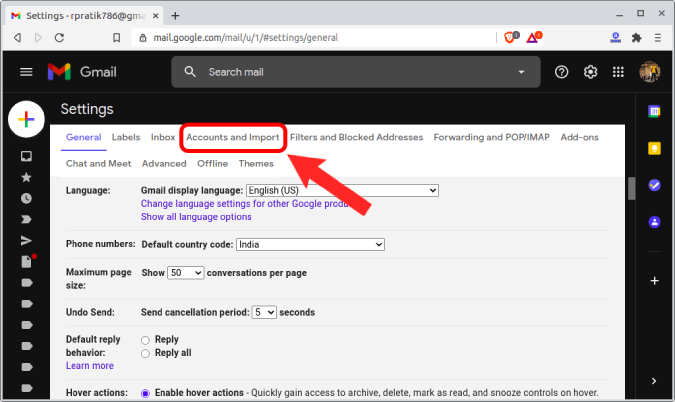Open Forwarding and POP/IMAP tab
Screen dimensions: 675x402
pos(492,137)
